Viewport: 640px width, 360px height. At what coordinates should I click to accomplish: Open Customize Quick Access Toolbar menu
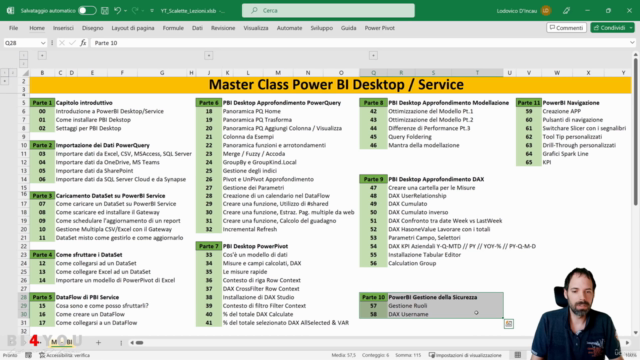tap(151, 11)
